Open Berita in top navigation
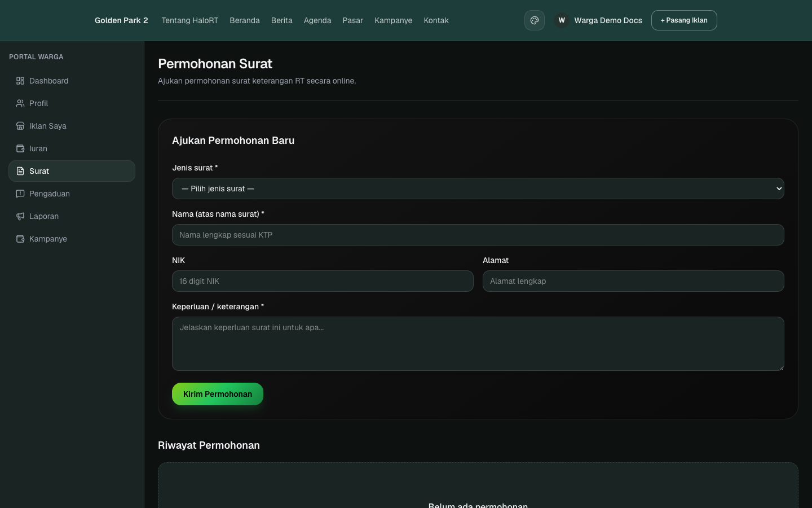 click(x=282, y=20)
